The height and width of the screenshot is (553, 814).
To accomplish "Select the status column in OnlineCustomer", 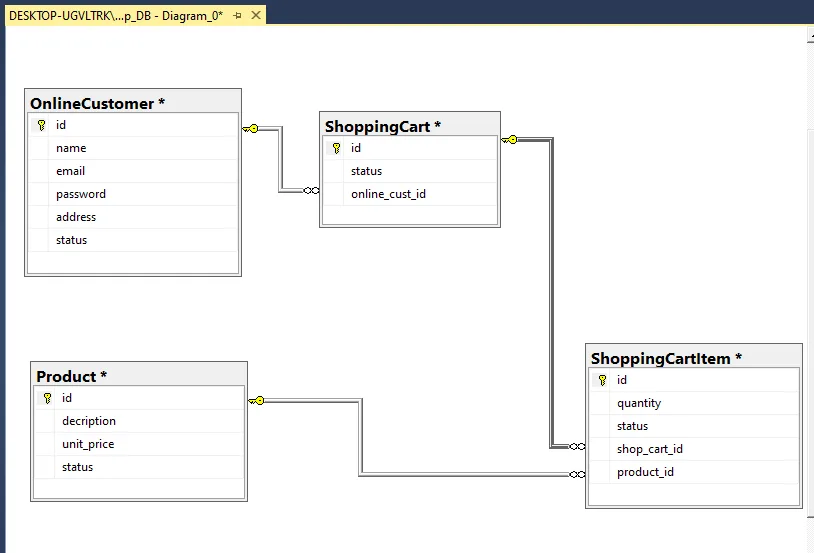I will 133,240.
